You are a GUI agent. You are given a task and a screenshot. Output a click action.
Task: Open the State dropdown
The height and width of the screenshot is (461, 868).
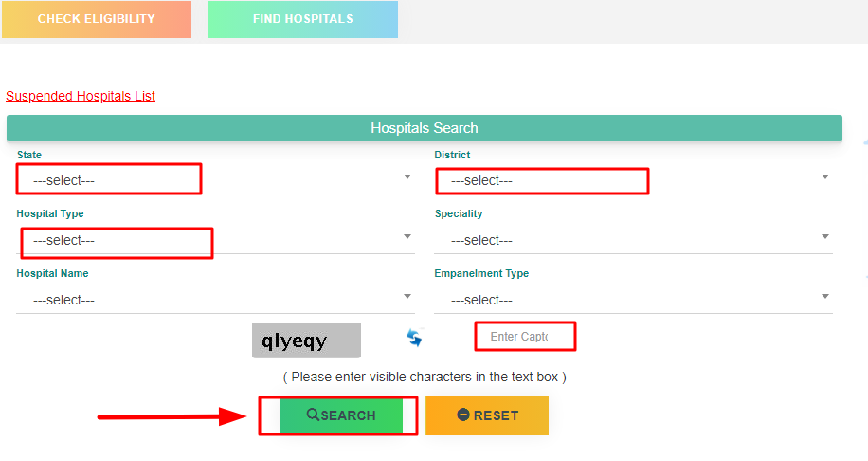(215, 180)
